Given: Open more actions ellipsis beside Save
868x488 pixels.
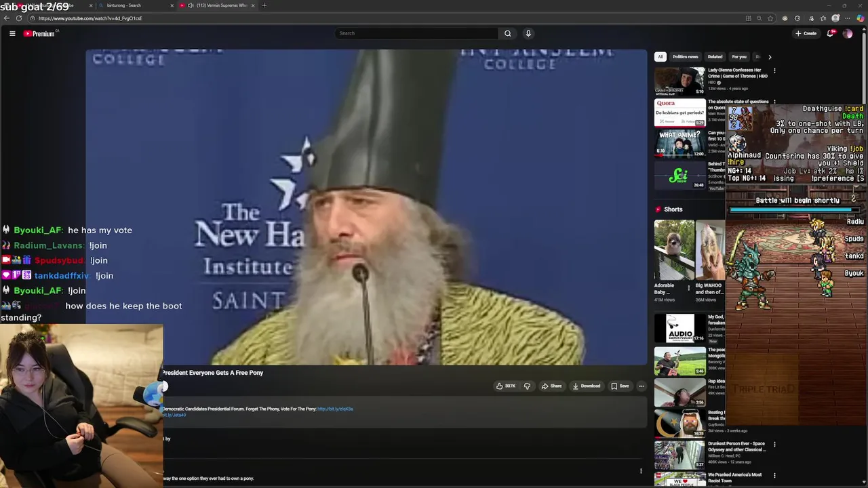Looking at the screenshot, I should [x=642, y=386].
